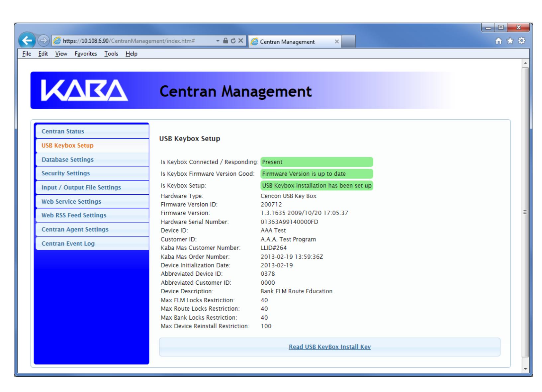Image resolution: width=542 pixels, height=392 pixels.
Task: Click the lock security icon in address bar
Action: (x=226, y=41)
